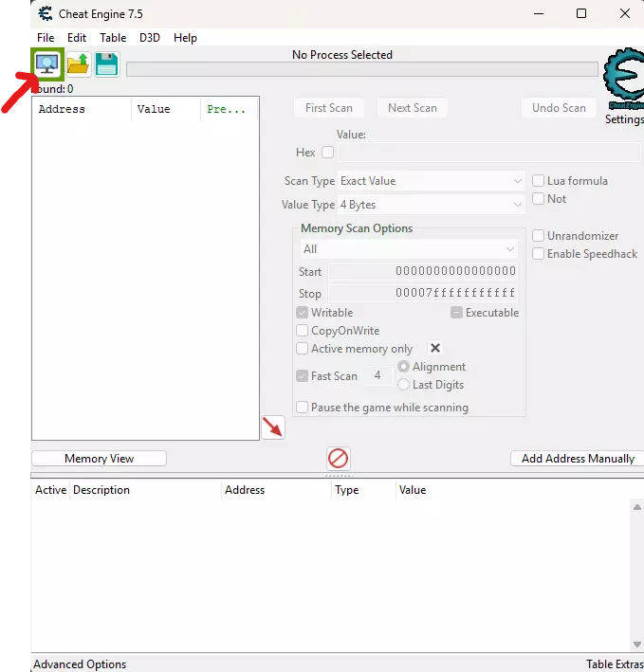The height and width of the screenshot is (672, 644).
Task: Open Memory View
Action: (99, 459)
